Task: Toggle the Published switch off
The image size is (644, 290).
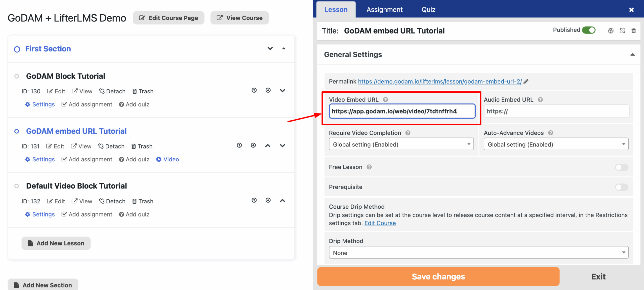Action: tap(589, 30)
